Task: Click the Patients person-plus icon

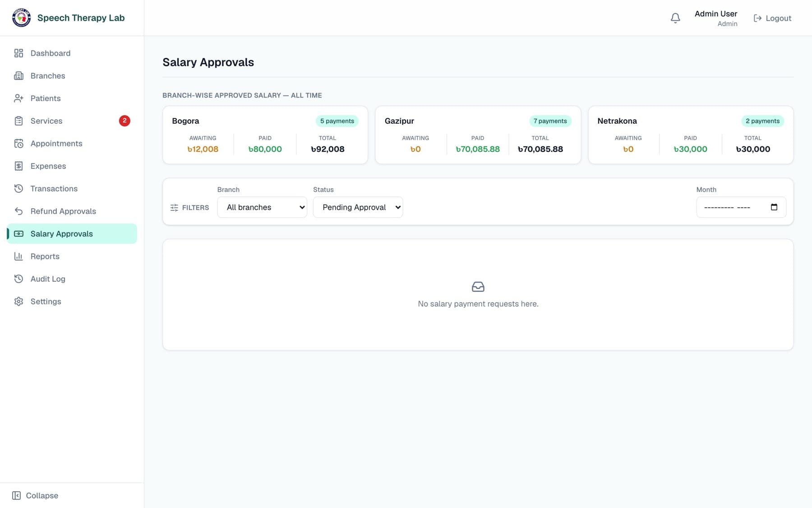Action: point(18,98)
